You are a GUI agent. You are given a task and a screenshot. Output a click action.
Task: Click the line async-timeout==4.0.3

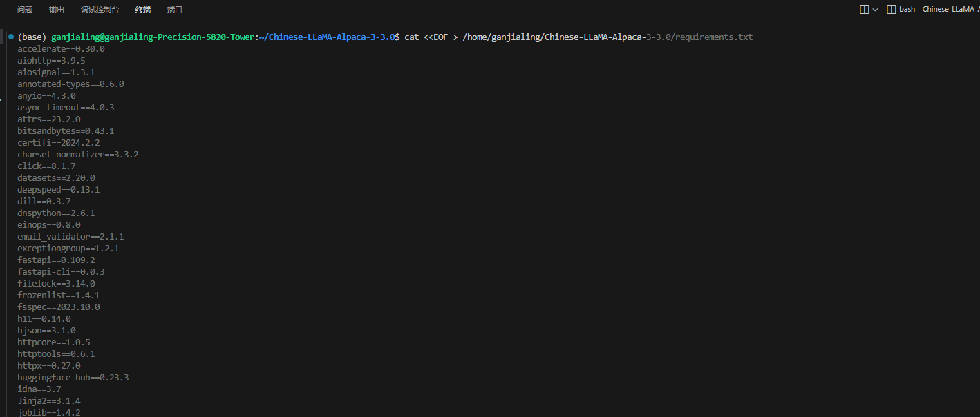[x=66, y=108]
